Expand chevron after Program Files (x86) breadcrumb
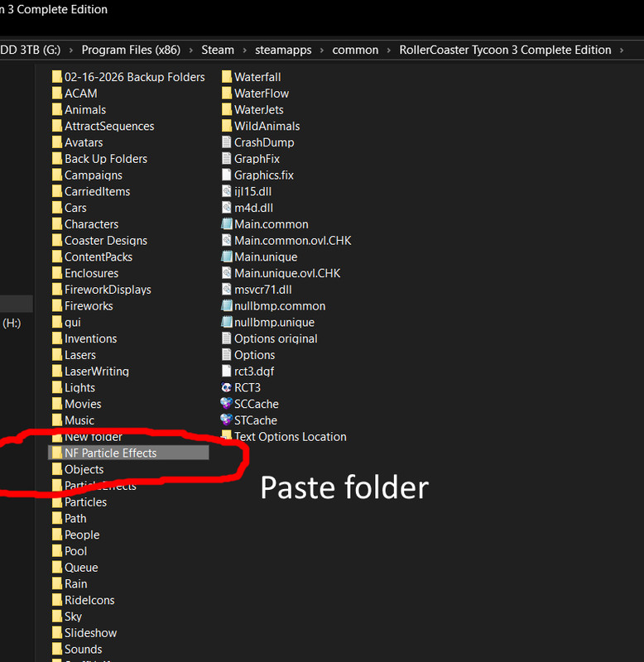The image size is (644, 662). (191, 50)
